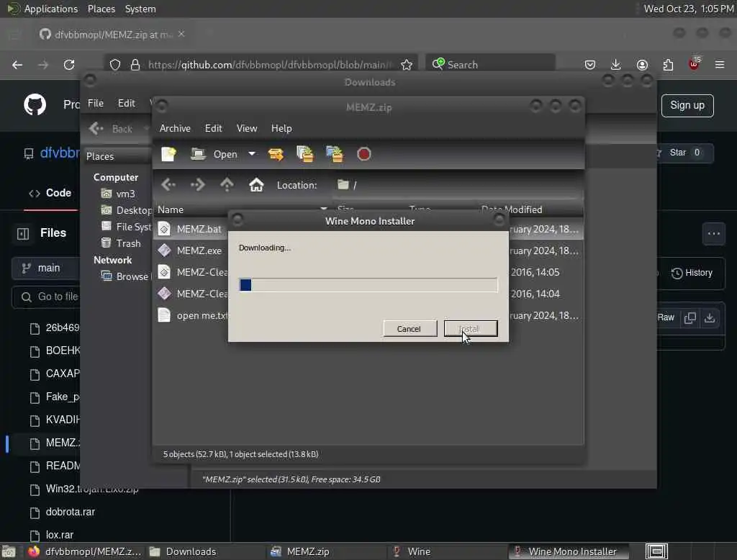This screenshot has width=737, height=560.
Task: Open Firefox account icon
Action: (x=642, y=65)
